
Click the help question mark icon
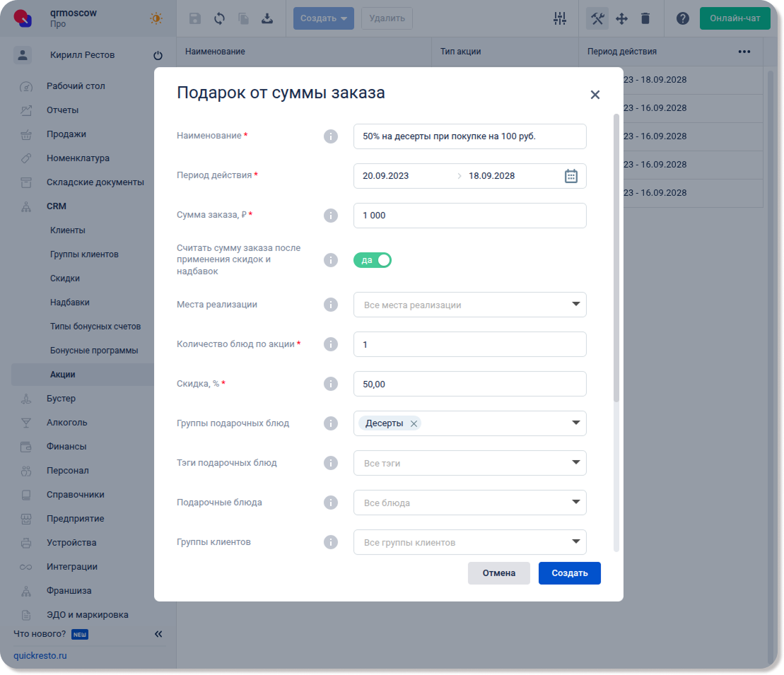(x=682, y=18)
